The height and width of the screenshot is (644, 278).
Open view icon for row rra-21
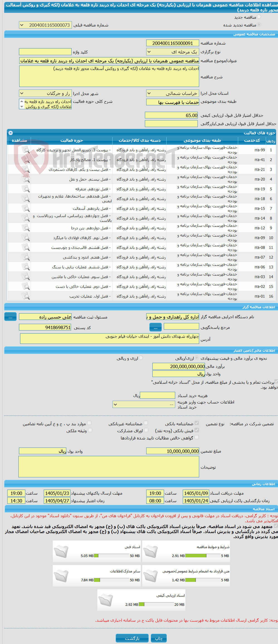[x=26, y=169]
